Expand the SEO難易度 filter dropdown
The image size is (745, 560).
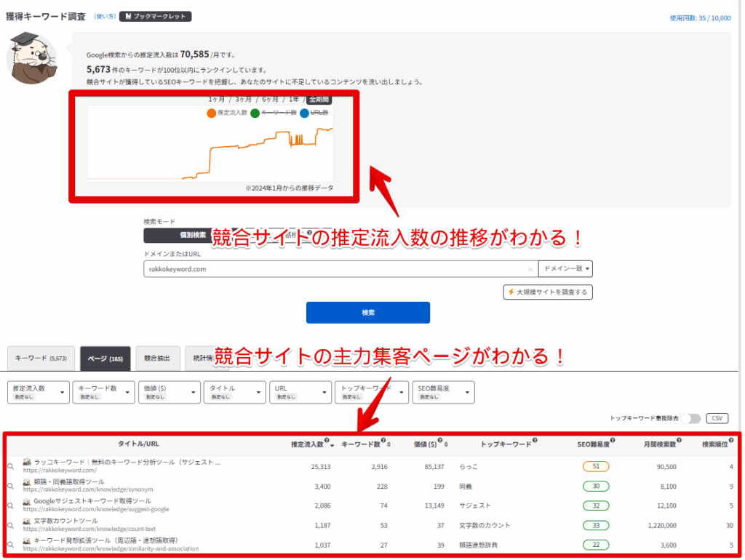[442, 392]
